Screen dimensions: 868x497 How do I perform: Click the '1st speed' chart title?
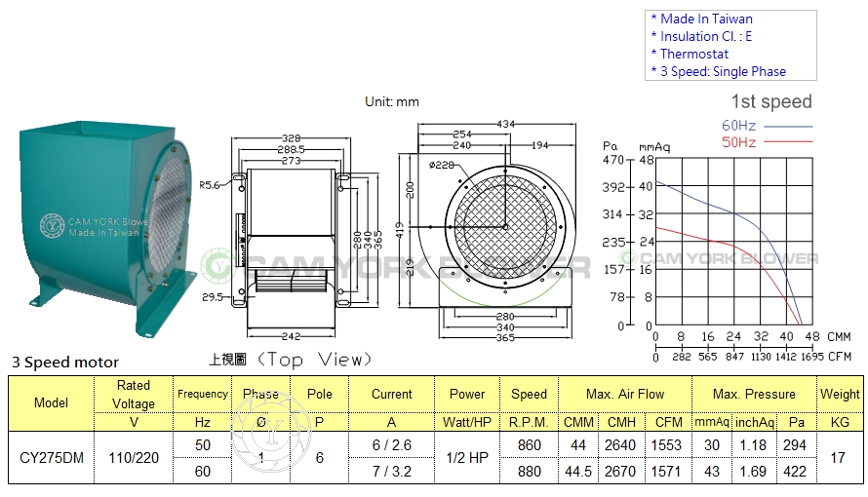coord(771,101)
